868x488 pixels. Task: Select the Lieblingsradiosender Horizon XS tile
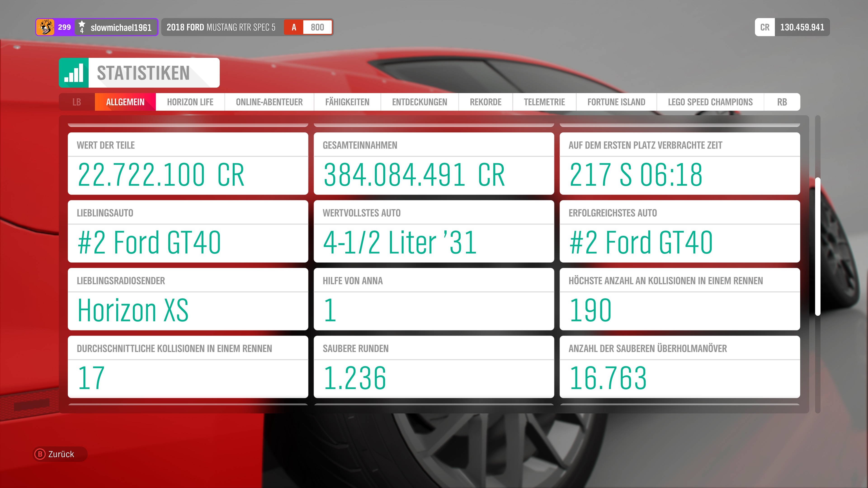188,299
